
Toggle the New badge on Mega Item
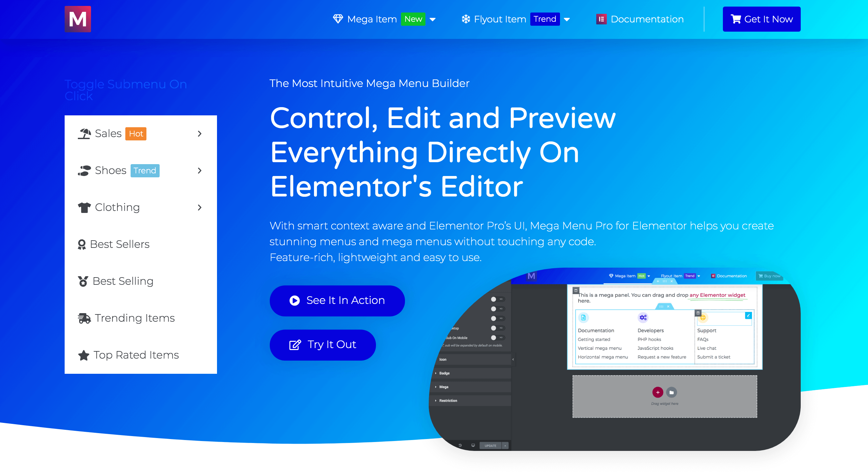pyautogui.click(x=415, y=19)
